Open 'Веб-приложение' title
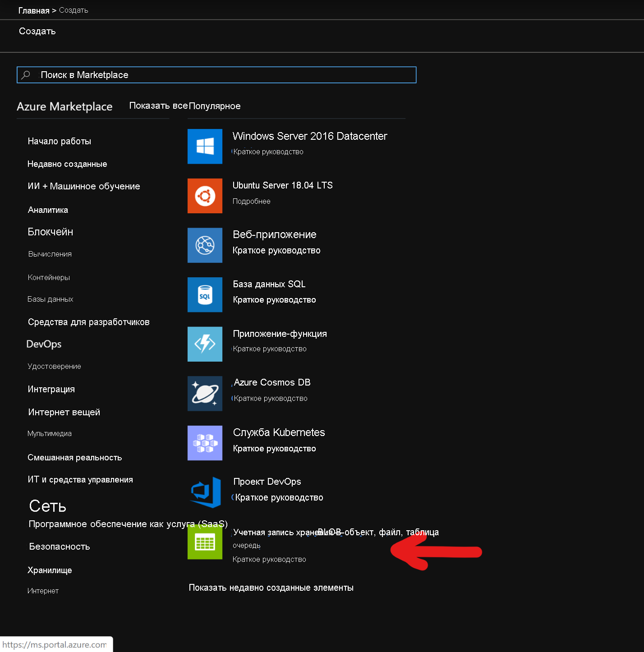Viewport: 644px width, 652px height. (x=275, y=234)
